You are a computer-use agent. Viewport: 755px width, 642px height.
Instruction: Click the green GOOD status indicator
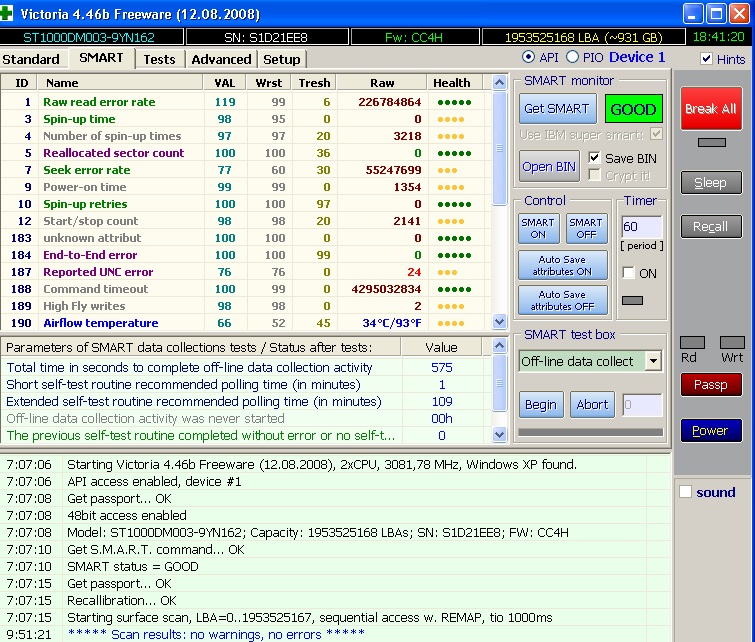point(633,109)
